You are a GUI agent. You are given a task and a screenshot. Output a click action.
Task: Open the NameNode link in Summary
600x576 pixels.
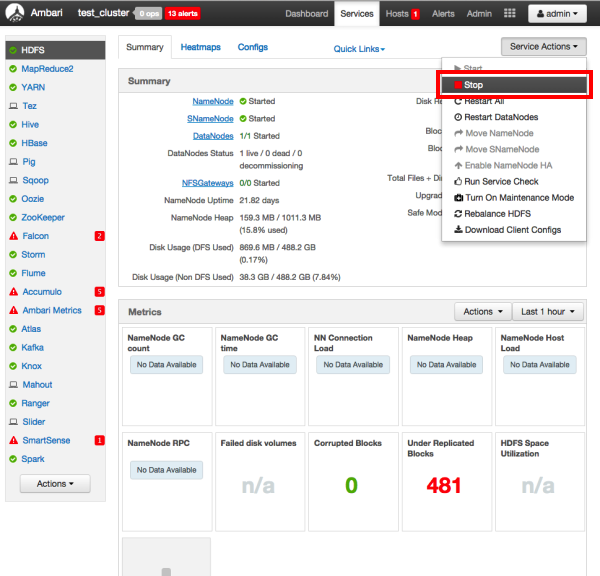[x=213, y=101]
